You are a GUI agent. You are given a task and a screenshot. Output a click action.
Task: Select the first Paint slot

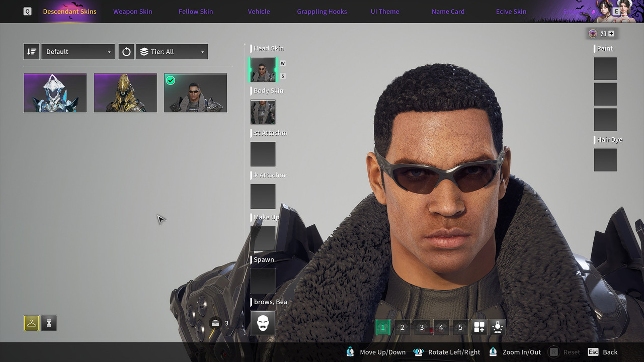[x=605, y=68]
